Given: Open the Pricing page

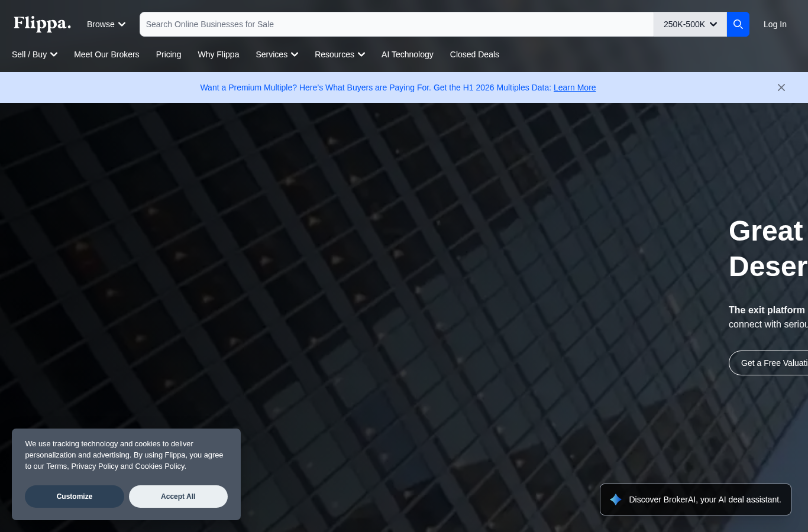Looking at the screenshot, I should click(x=169, y=54).
